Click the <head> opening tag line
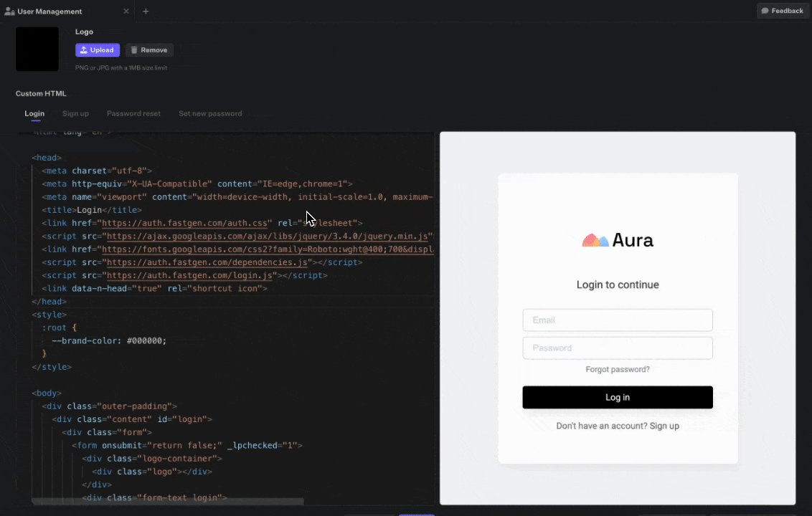 tap(47, 158)
